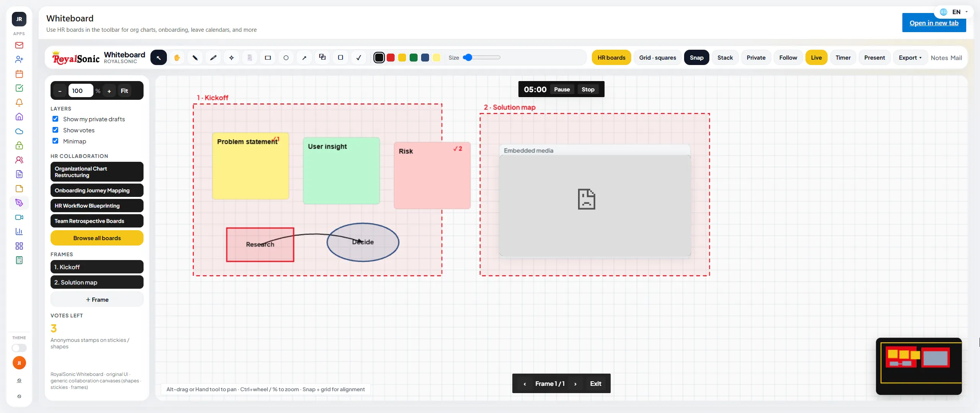Open the Team Retrospective Boards template
Screen dimensions: 980x413
point(97,221)
